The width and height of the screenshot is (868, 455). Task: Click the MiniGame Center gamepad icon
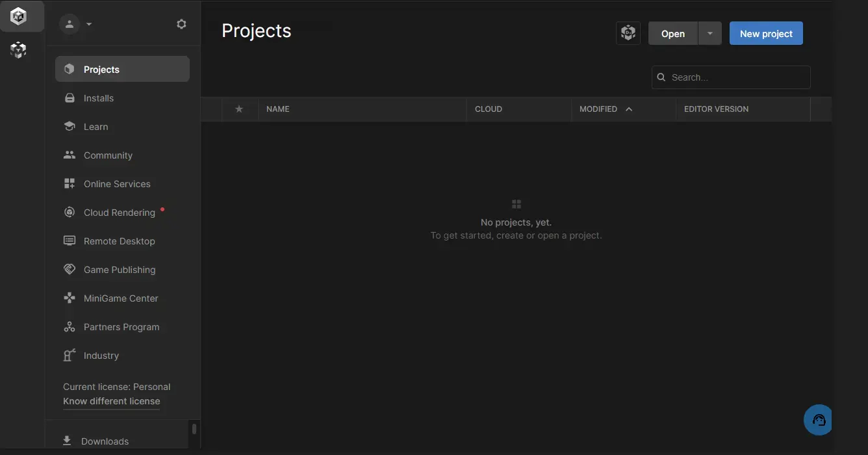tap(70, 298)
